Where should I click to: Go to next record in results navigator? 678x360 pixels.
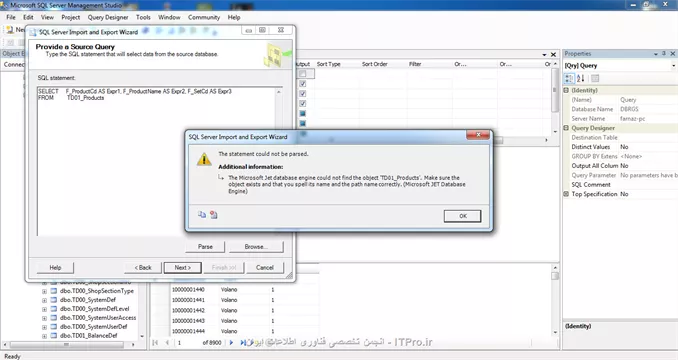point(231,342)
